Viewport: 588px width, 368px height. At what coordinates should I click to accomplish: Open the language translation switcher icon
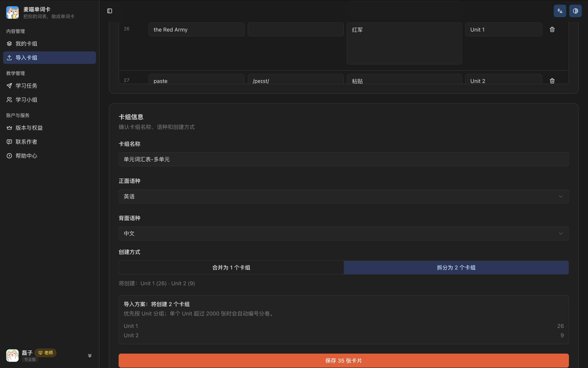point(560,11)
